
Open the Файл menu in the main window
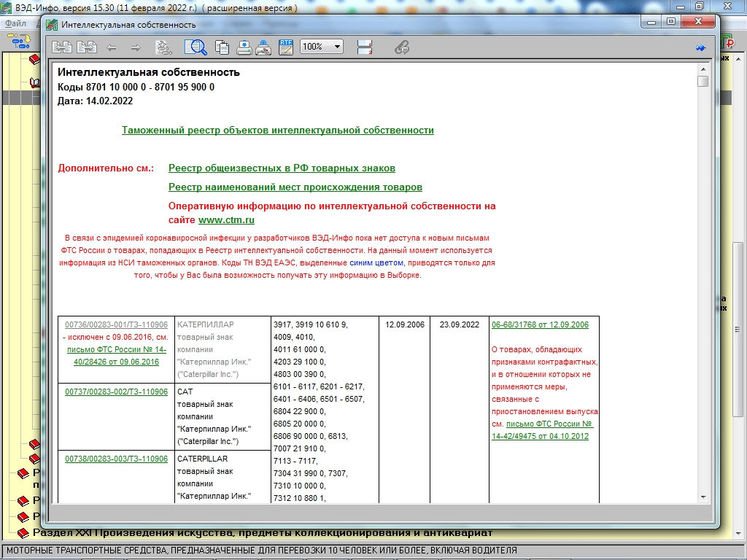(16, 23)
